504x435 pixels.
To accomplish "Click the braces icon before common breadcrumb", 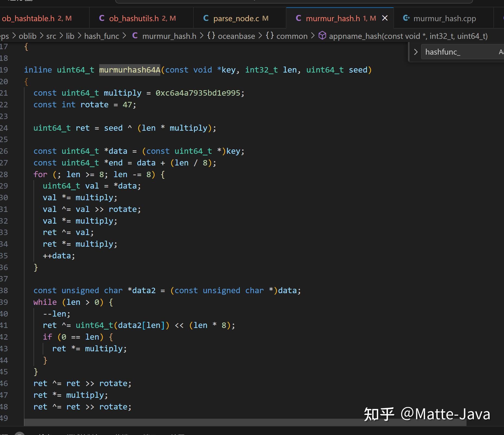I will point(269,36).
